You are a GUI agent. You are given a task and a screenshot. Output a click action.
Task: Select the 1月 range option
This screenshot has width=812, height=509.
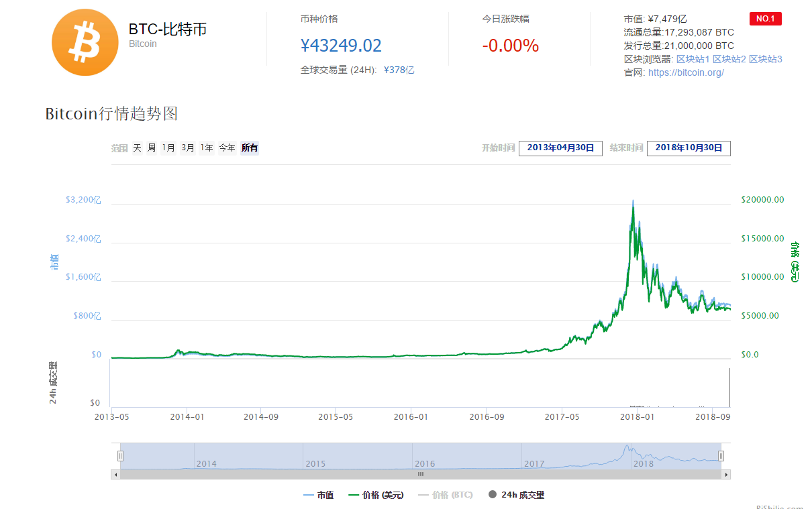pyautogui.click(x=168, y=148)
